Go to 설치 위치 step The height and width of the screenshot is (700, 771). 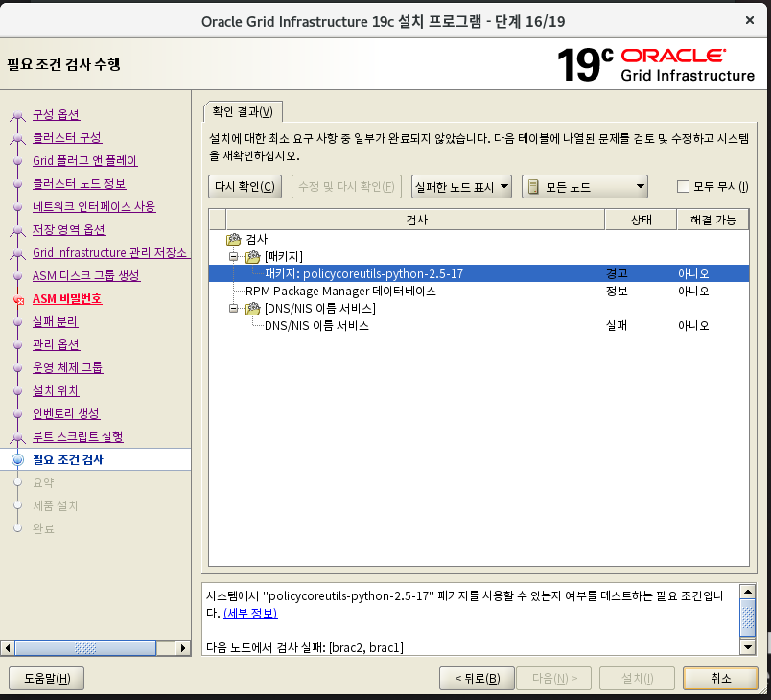click(56, 391)
